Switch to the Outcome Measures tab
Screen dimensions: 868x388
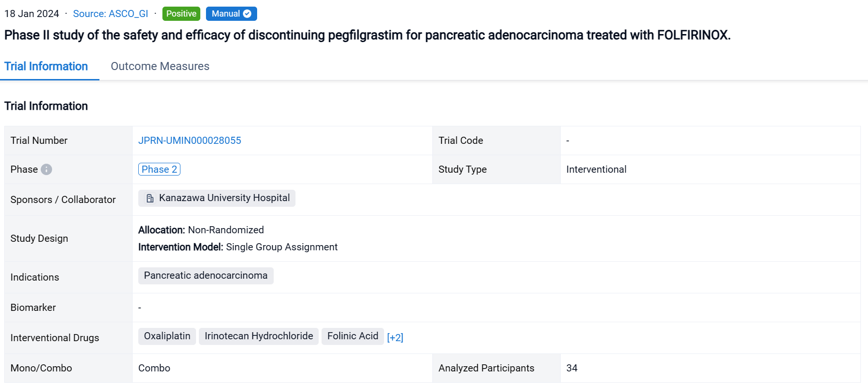[x=160, y=66]
